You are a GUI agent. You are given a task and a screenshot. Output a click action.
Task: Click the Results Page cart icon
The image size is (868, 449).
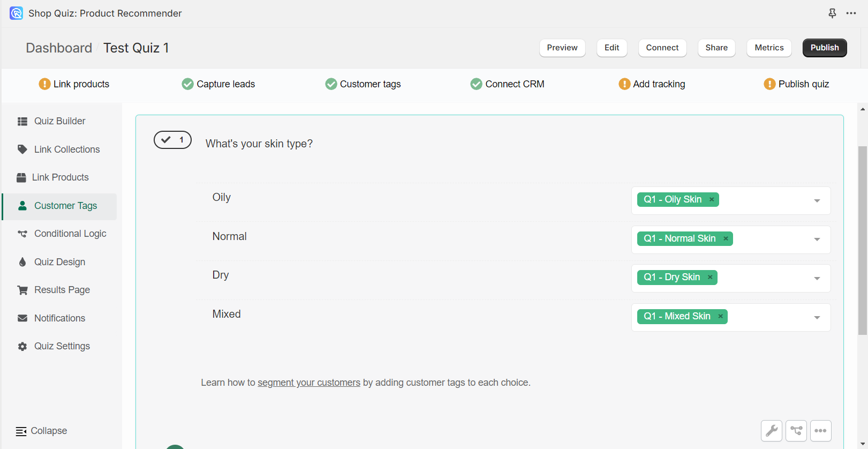point(22,290)
